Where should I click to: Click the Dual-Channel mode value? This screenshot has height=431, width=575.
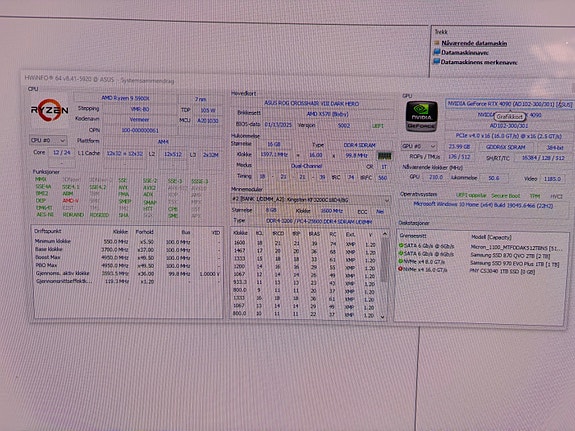(x=306, y=166)
